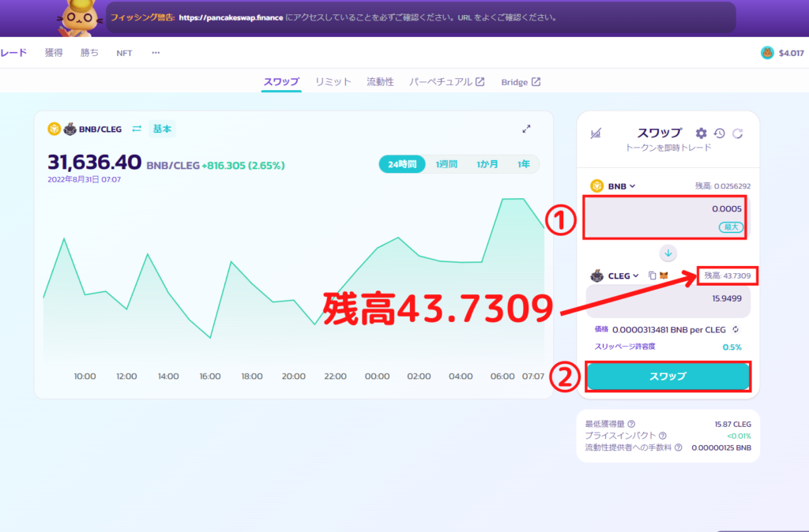This screenshot has height=532, width=809.
Task: Click the 31,636.40 price value
Action: coord(95,163)
